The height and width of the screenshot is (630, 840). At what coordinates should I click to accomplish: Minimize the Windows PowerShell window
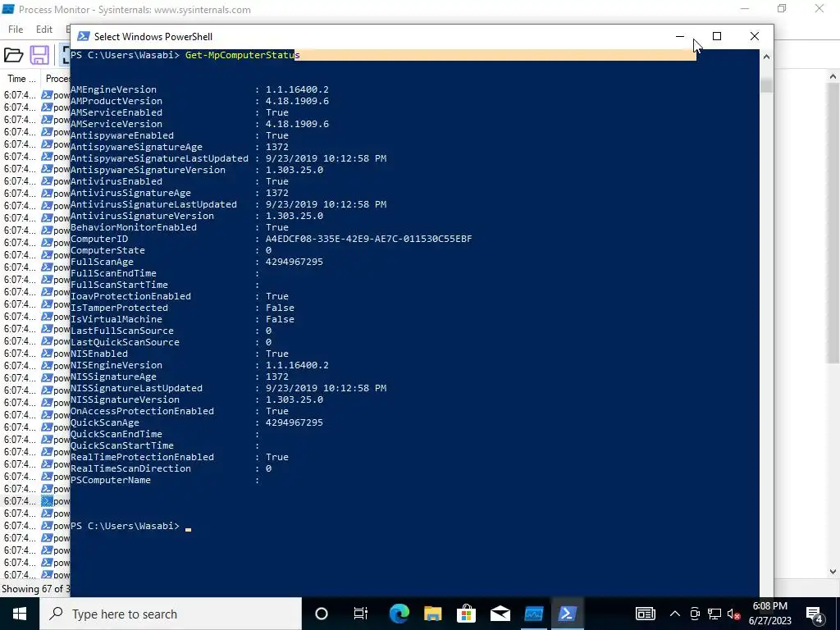click(x=680, y=36)
